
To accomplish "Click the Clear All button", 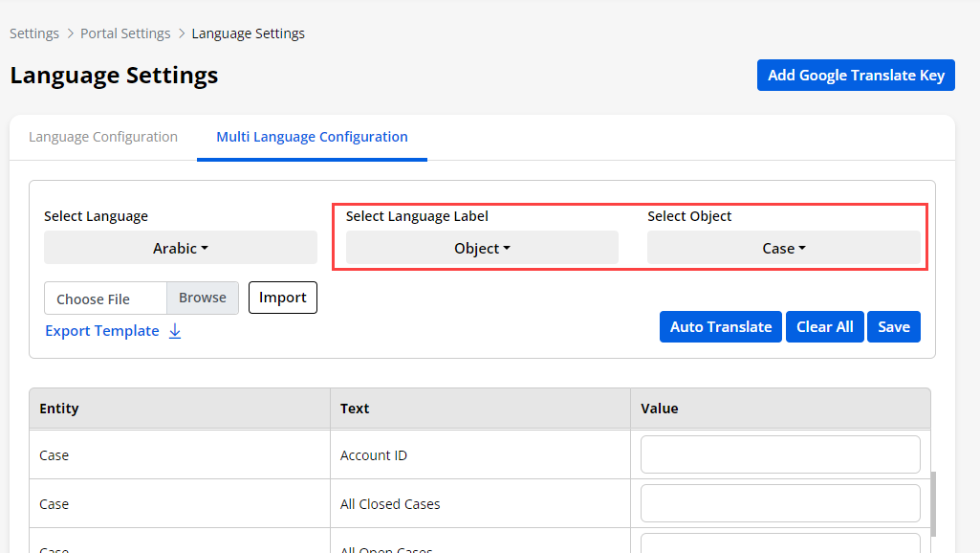I will coord(824,326).
